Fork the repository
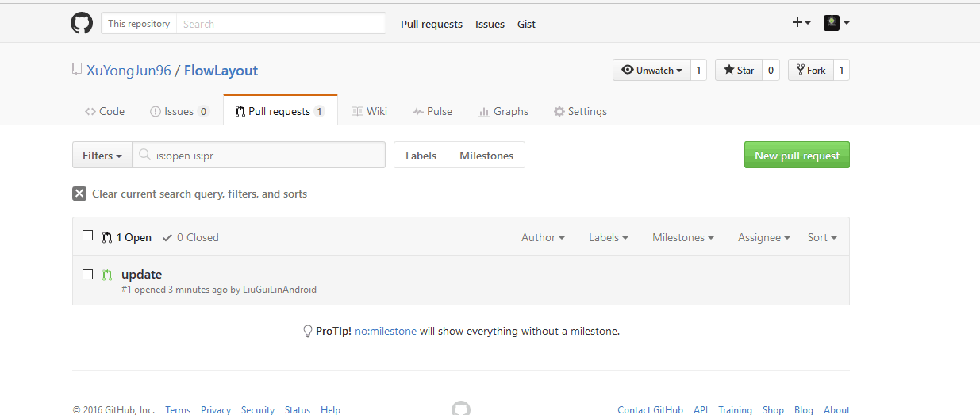Viewport: 980px width, 415px height. click(x=810, y=70)
